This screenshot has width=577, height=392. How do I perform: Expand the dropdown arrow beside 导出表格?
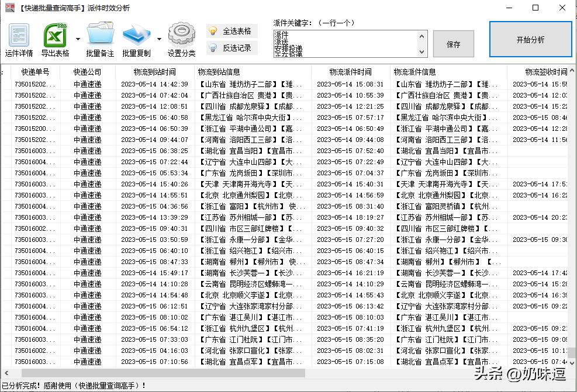click(78, 39)
